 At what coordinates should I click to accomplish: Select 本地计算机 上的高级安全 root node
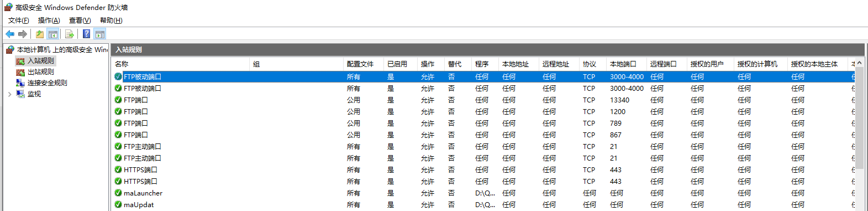[62, 49]
